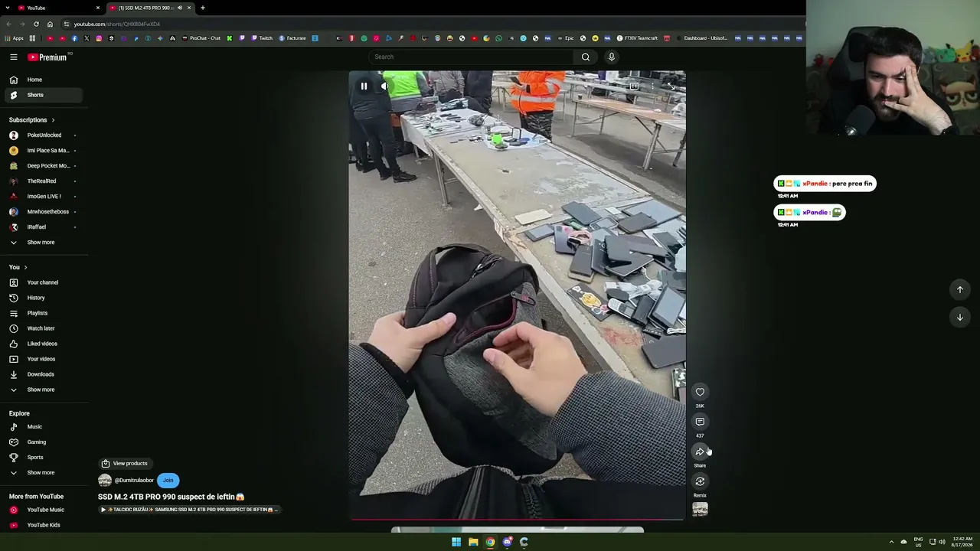
Task: Open ImoGen LIVE ! subscription channel
Action: [44, 197]
